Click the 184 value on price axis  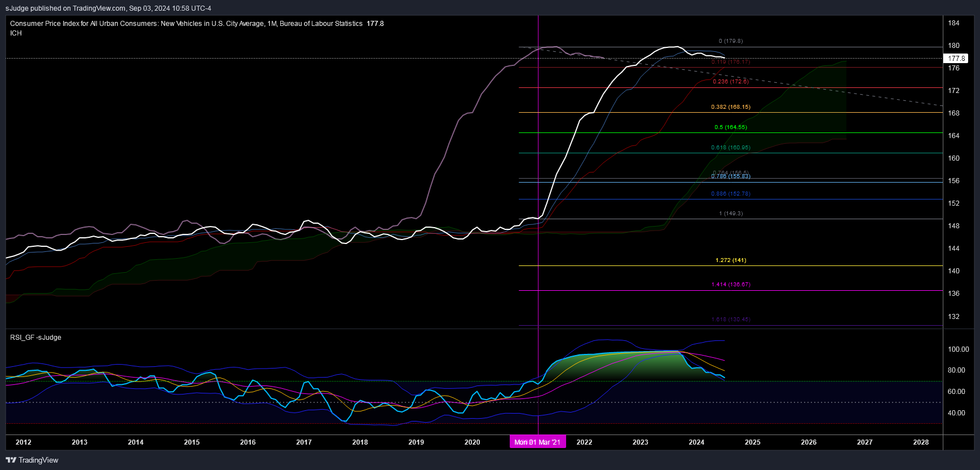[953, 23]
